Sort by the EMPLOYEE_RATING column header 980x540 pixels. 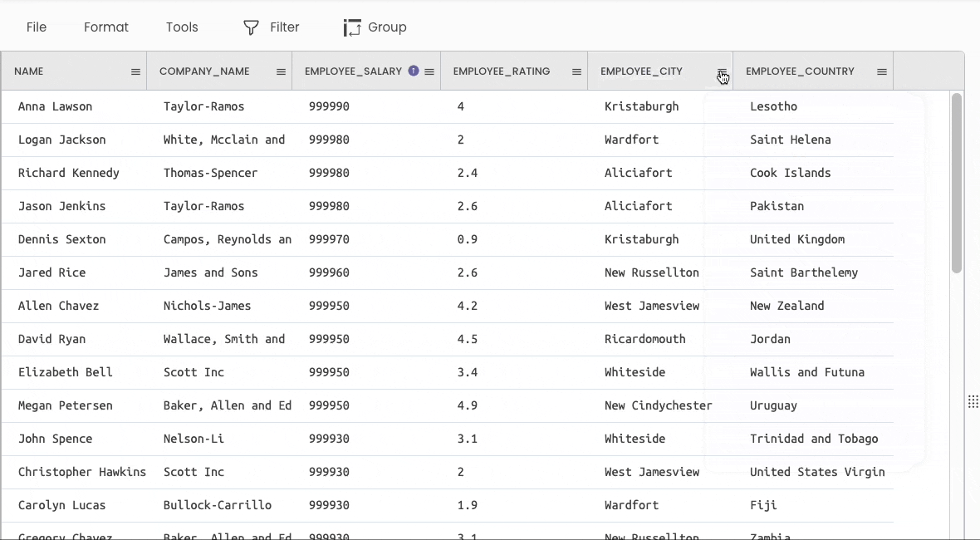click(x=502, y=71)
